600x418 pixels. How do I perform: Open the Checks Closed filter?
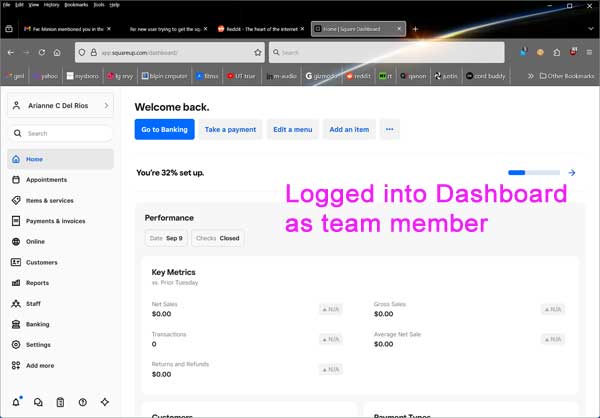tap(217, 238)
